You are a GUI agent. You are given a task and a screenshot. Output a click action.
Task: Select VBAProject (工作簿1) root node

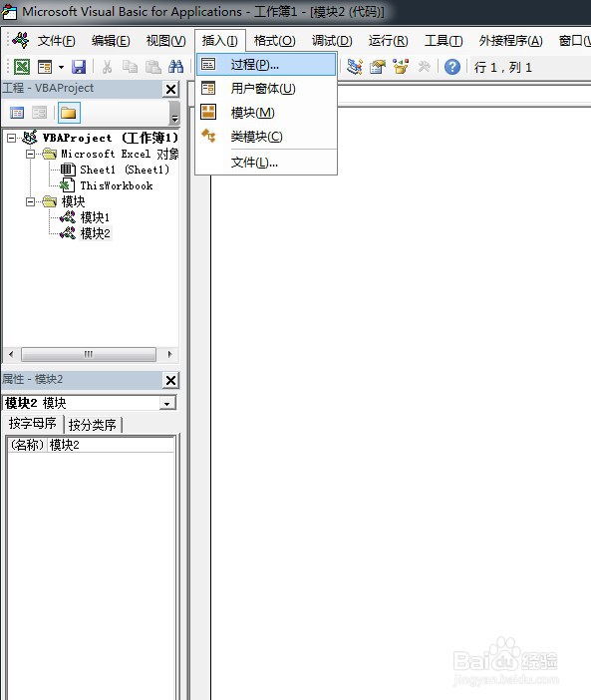tap(110, 138)
